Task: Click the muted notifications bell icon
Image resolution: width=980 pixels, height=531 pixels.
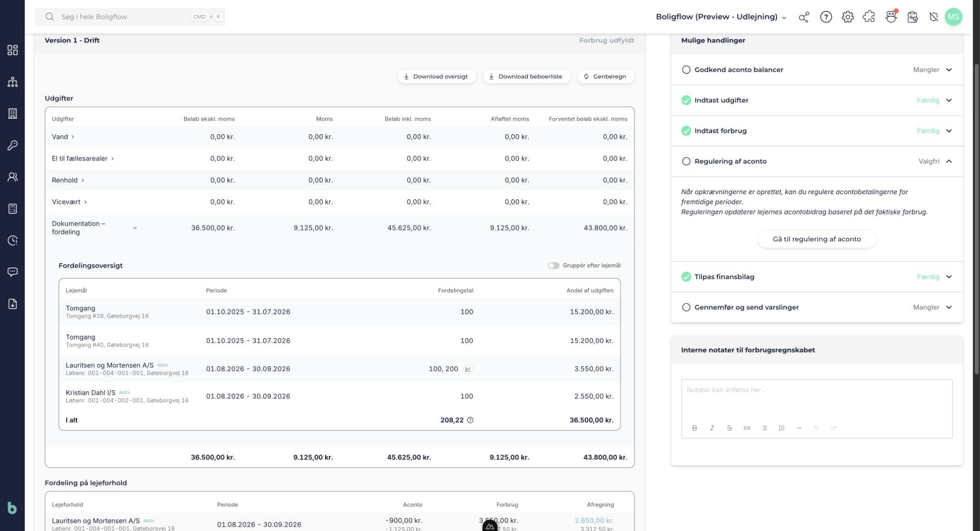Action: 933,17
